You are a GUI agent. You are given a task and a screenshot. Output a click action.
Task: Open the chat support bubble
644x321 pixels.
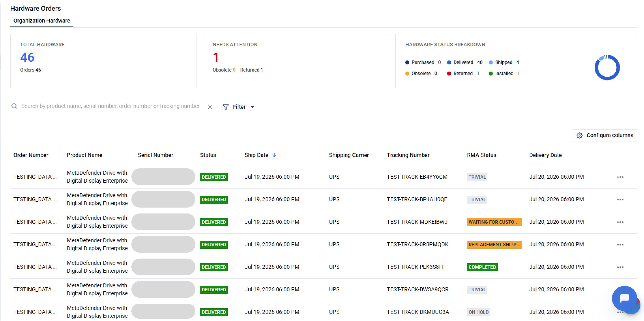624,298
